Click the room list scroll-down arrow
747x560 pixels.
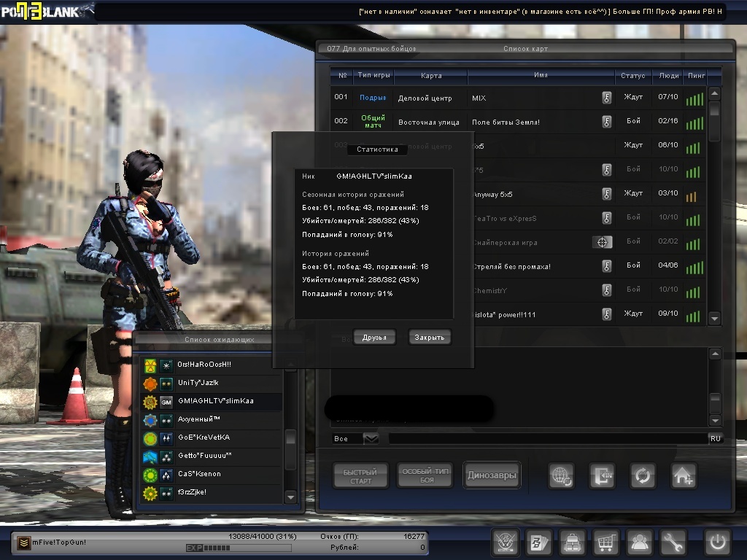tap(715, 318)
